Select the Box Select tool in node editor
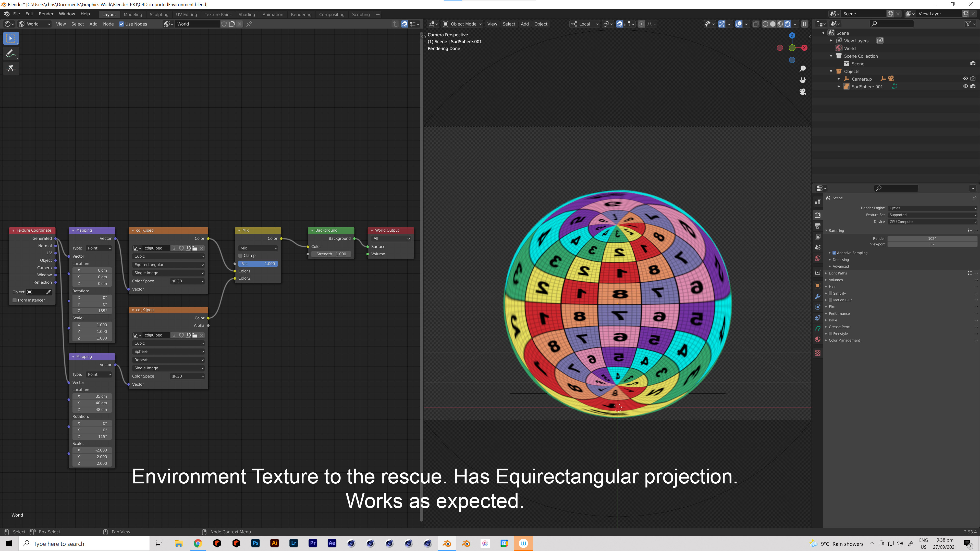 point(11,39)
